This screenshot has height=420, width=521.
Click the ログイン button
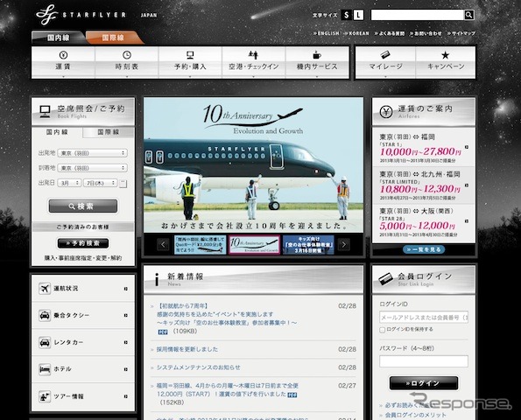tap(424, 383)
